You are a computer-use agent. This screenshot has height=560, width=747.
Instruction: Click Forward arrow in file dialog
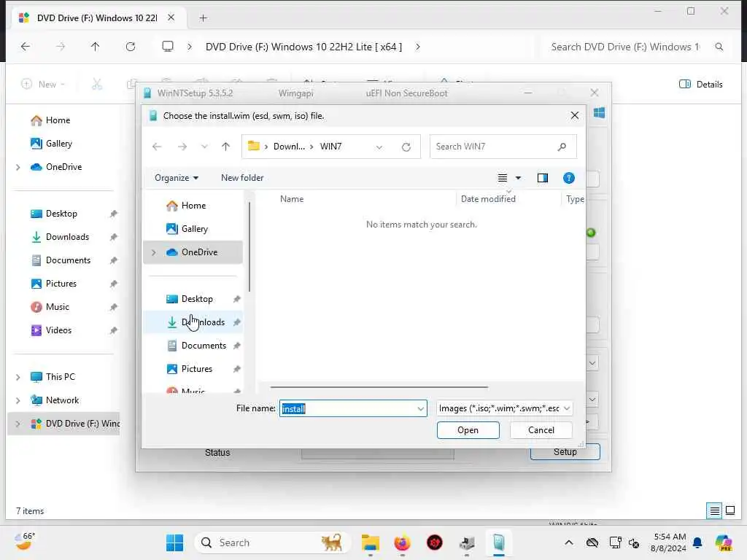coord(182,147)
